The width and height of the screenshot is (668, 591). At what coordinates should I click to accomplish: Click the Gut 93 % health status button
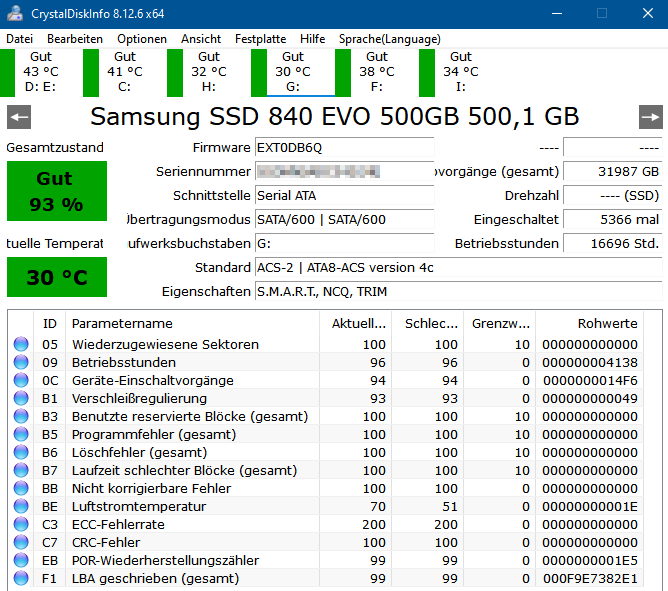pos(57,191)
